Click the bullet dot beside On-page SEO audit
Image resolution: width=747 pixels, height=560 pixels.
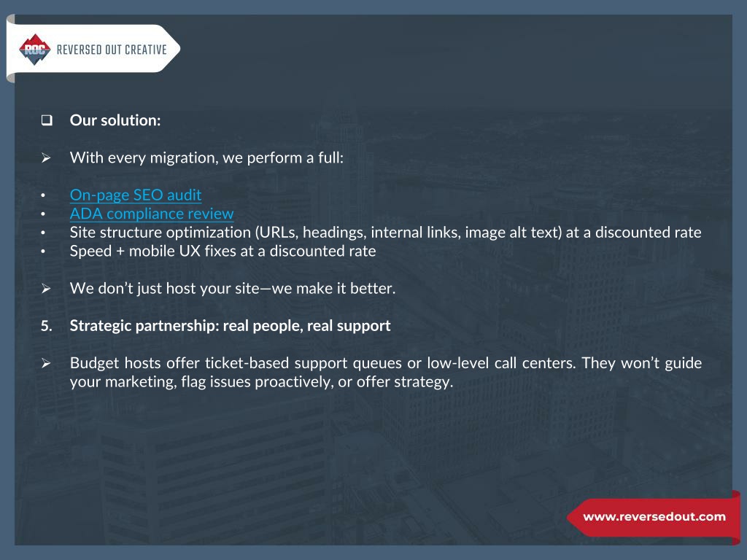(x=43, y=195)
